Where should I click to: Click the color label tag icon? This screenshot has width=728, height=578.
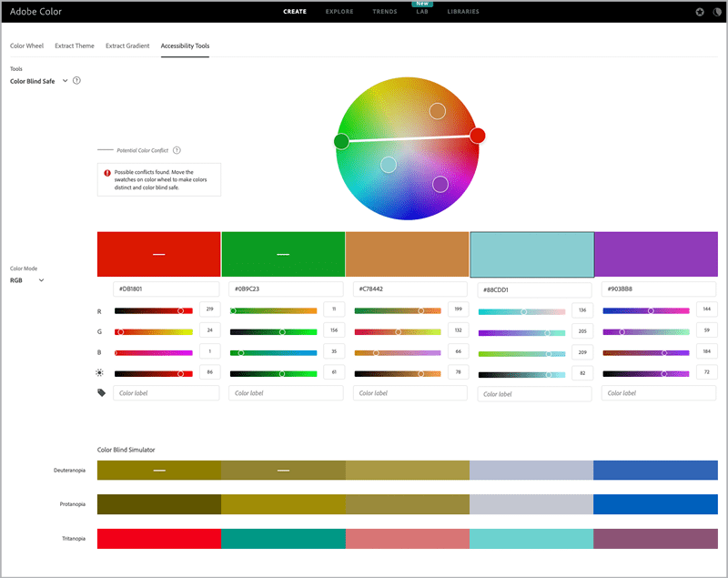[101, 392]
